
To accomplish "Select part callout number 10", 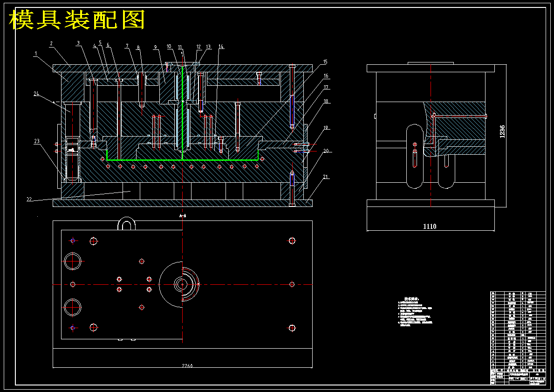I will tap(169, 46).
